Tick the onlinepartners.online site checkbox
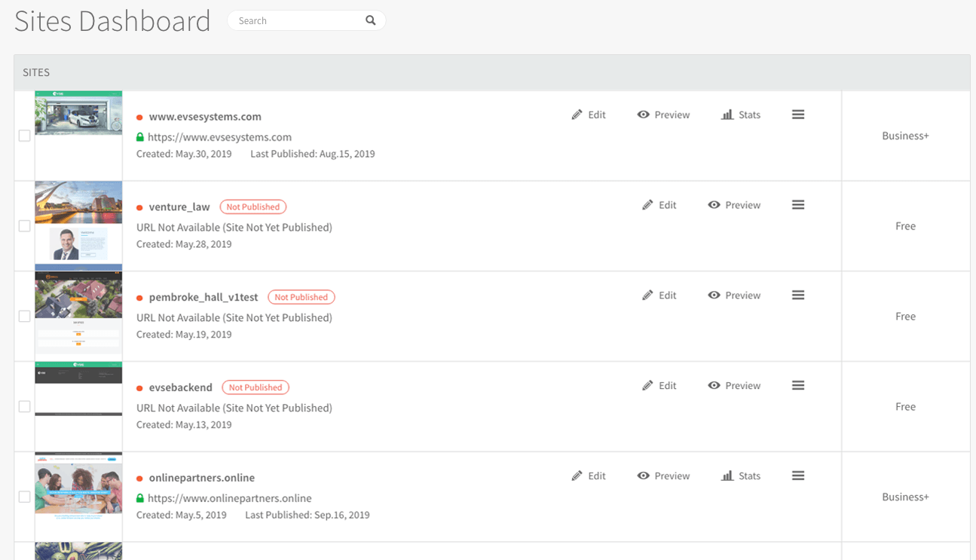Image resolution: width=976 pixels, height=560 pixels. pyautogui.click(x=25, y=497)
